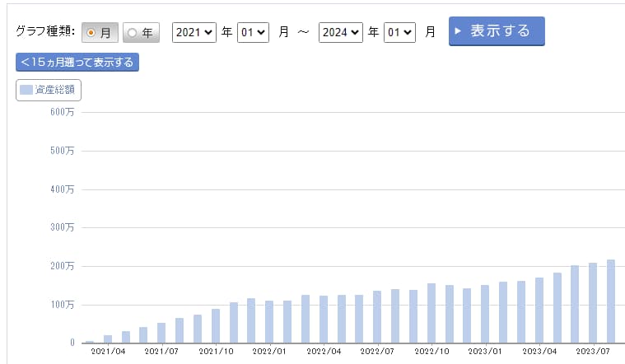Click the bar above 2022/01
625x364 pixels.
click(269, 321)
